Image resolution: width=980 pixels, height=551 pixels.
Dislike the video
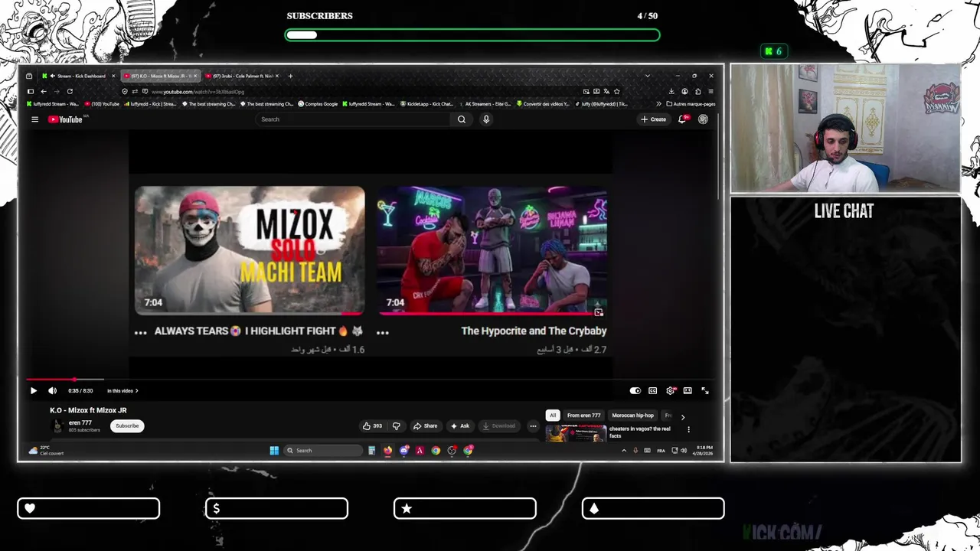point(396,425)
